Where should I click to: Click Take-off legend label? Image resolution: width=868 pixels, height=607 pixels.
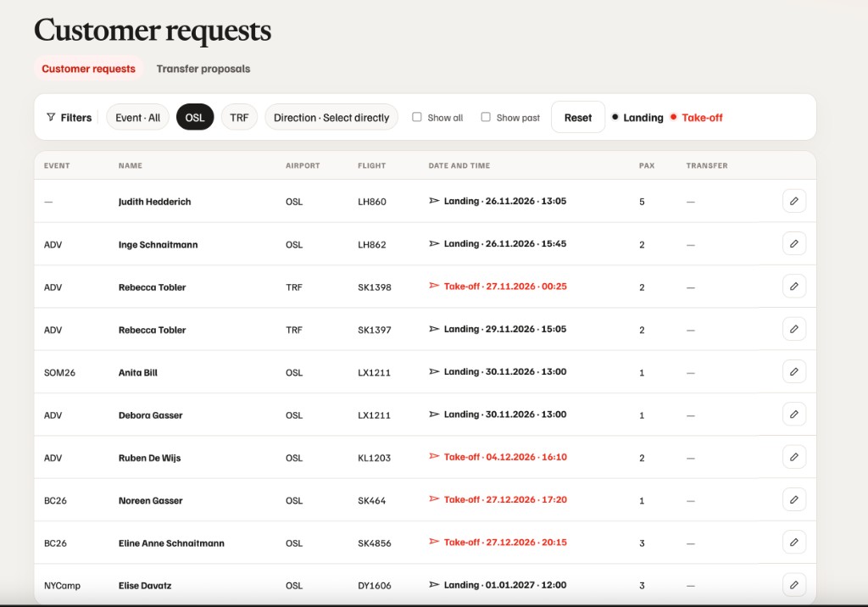coord(702,117)
